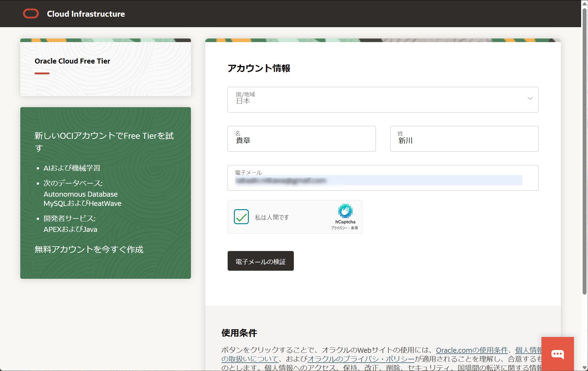
Task: Click the scrollbar down arrow
Action: [x=585, y=368]
